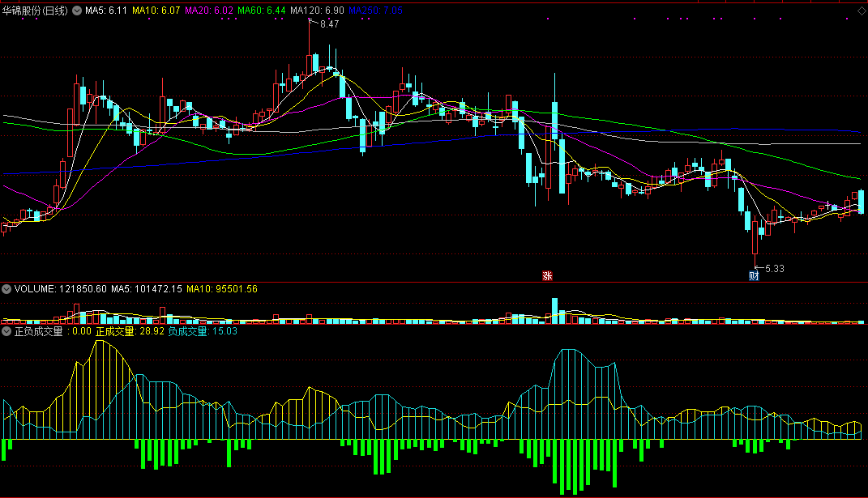Click the yellow MA10: 6.07 label
The height and width of the screenshot is (498, 868).
pyautogui.click(x=156, y=11)
